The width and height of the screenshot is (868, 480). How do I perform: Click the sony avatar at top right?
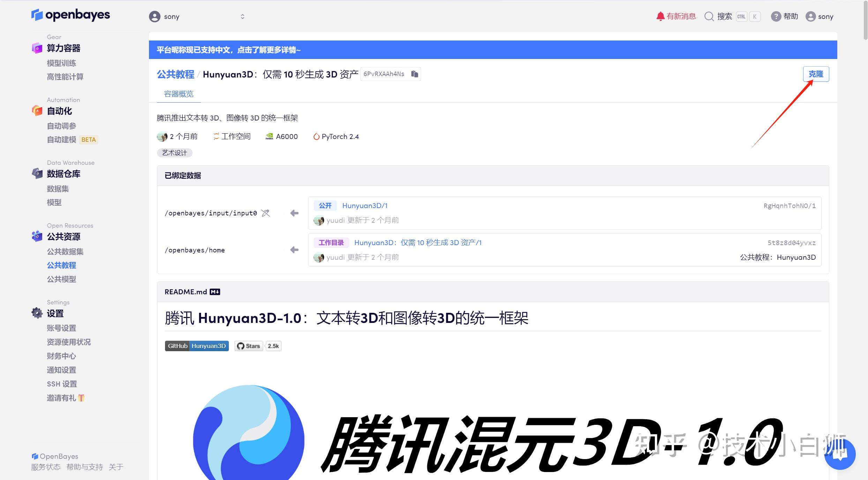[811, 16]
